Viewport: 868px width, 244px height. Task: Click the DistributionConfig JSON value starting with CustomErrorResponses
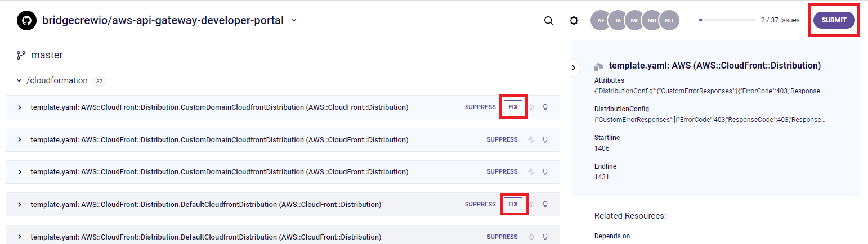point(710,120)
